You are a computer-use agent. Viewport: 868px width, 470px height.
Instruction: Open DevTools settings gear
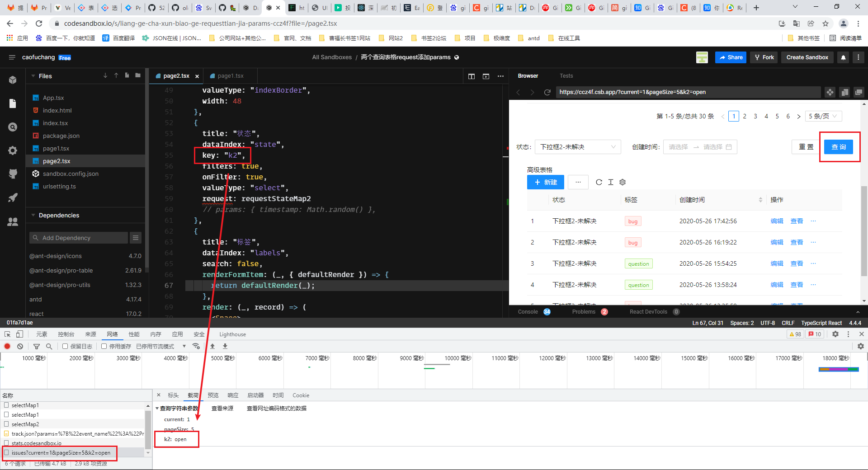click(835, 334)
